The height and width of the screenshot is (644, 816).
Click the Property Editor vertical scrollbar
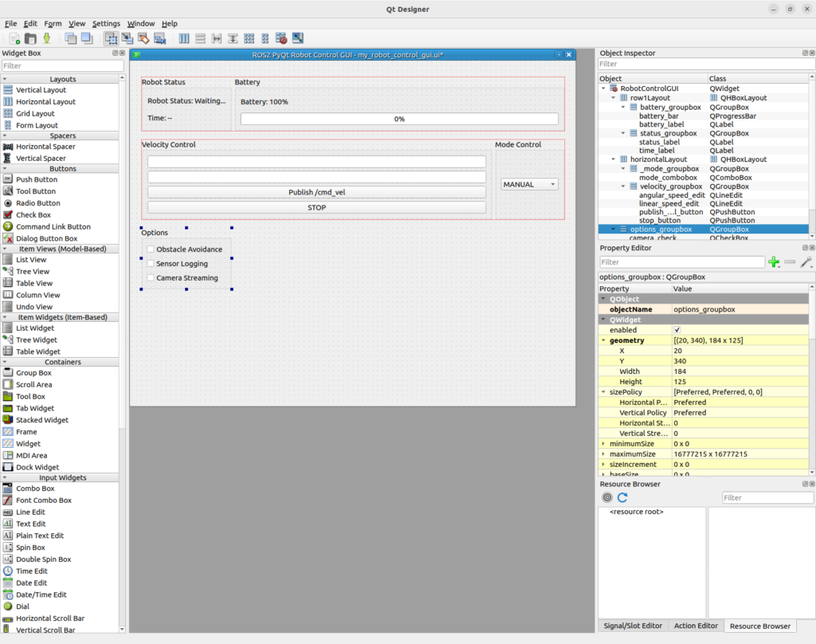pos(812,379)
